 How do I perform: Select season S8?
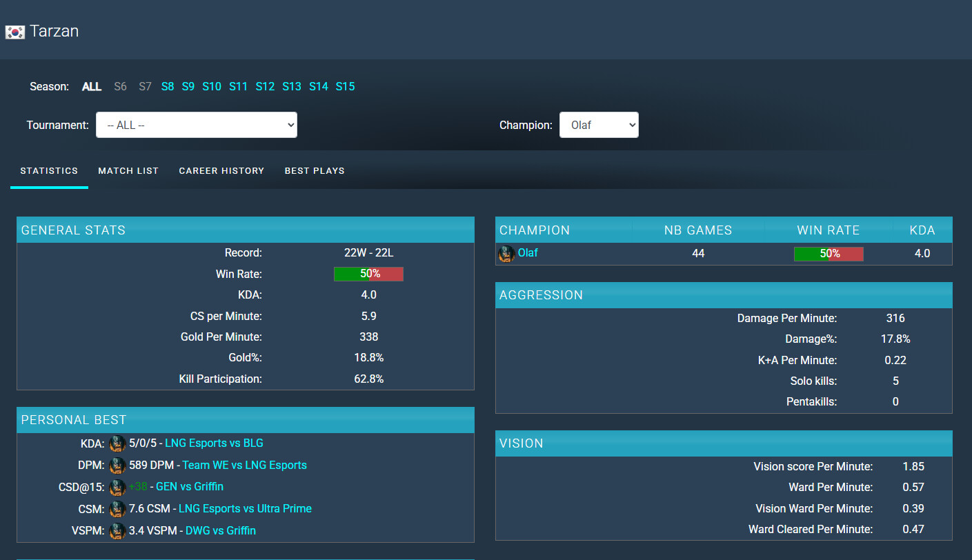click(168, 86)
